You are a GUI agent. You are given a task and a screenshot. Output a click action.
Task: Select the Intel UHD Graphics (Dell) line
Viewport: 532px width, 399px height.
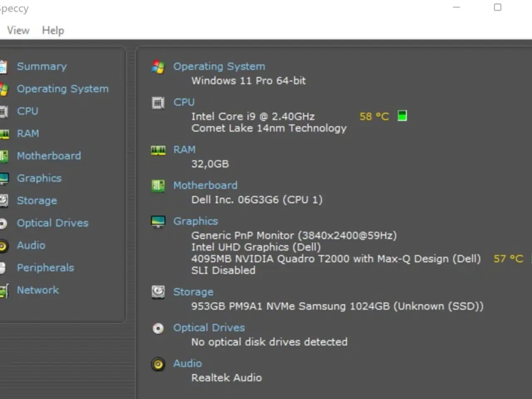[x=256, y=247]
